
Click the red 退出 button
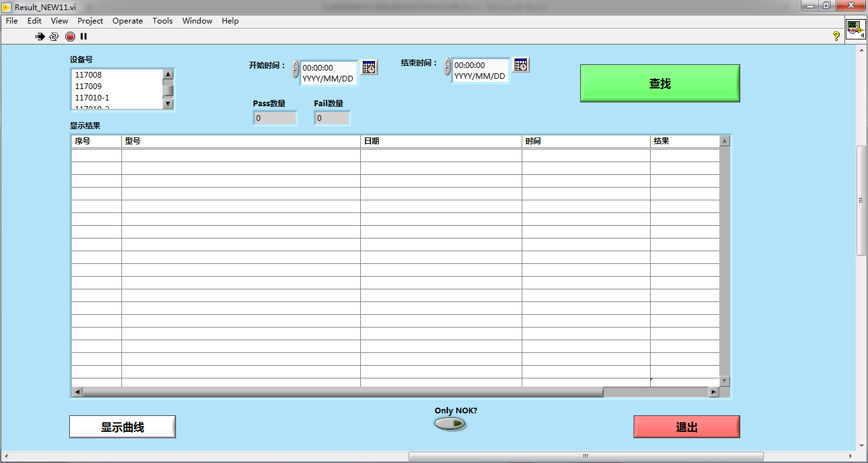[686, 427]
